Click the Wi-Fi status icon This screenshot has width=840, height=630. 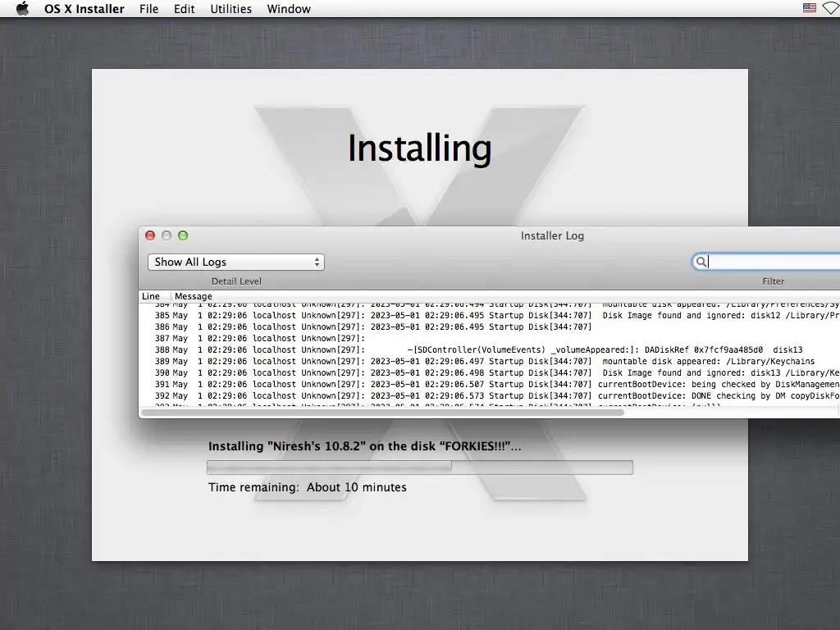(x=833, y=8)
